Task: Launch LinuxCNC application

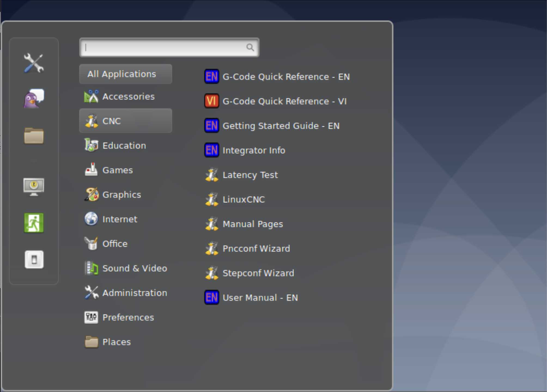Action: [x=243, y=200]
